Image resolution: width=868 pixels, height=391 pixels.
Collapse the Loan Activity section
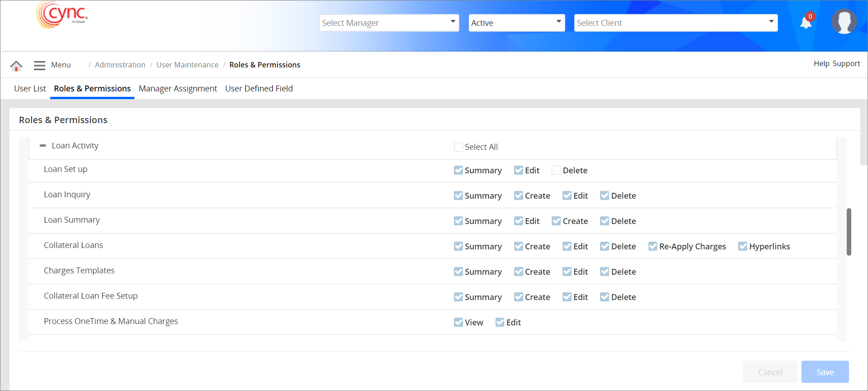click(43, 146)
